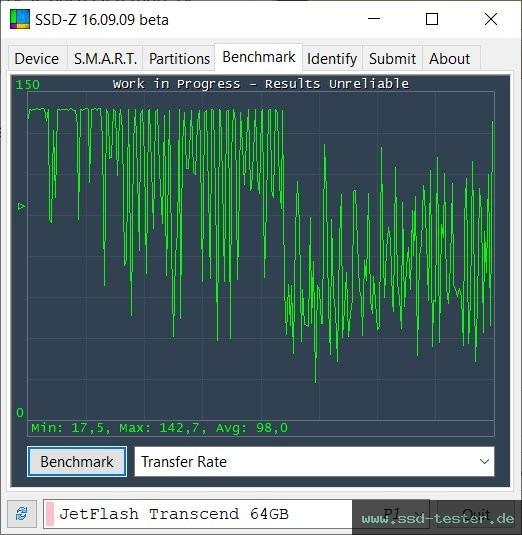Open the P1 partition selector dropdown
The height and width of the screenshot is (535, 522).
[x=391, y=514]
